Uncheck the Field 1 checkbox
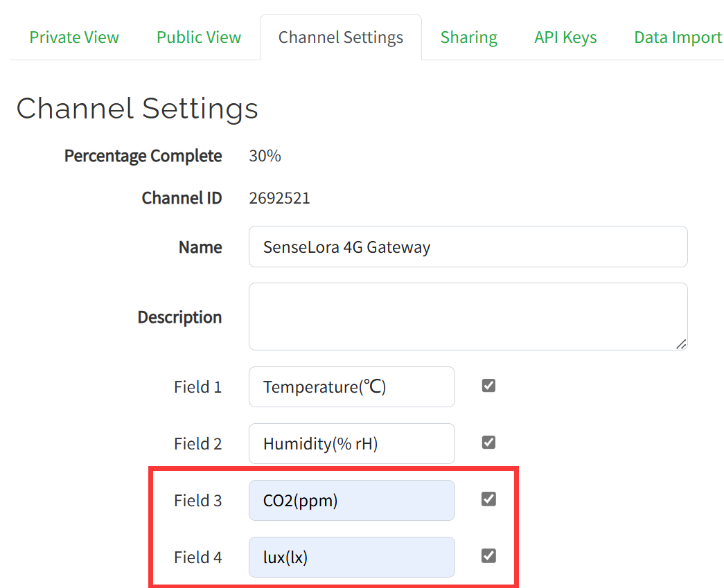Screen dimensions: 724x588 coord(488,385)
